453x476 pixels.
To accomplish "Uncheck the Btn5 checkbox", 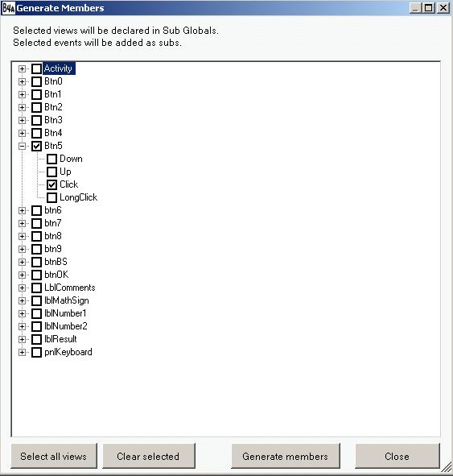I will [37, 147].
